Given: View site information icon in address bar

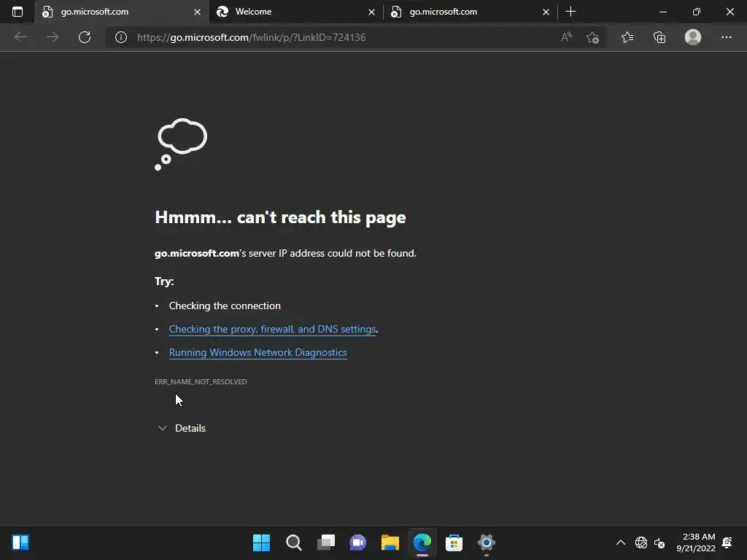Looking at the screenshot, I should [121, 37].
